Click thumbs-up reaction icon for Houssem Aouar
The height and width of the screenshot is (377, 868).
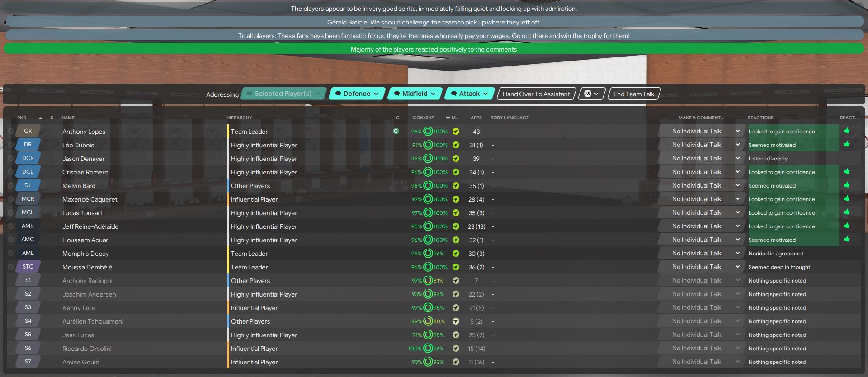click(846, 240)
